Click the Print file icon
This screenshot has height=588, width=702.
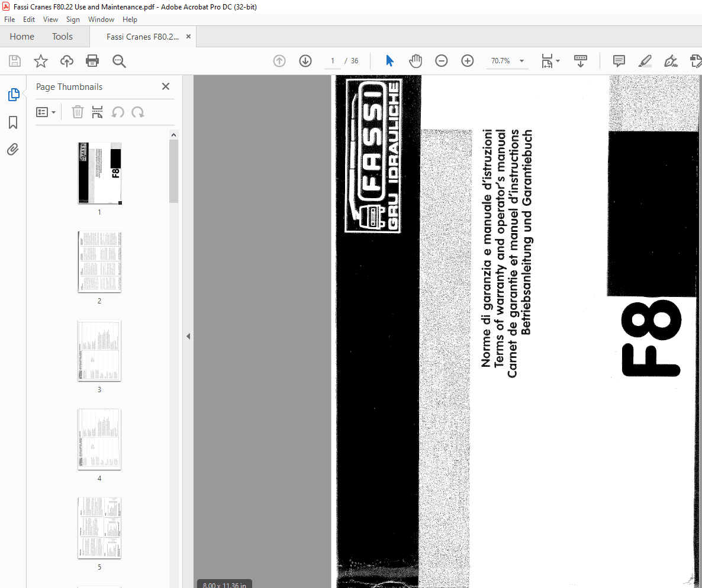coord(92,61)
